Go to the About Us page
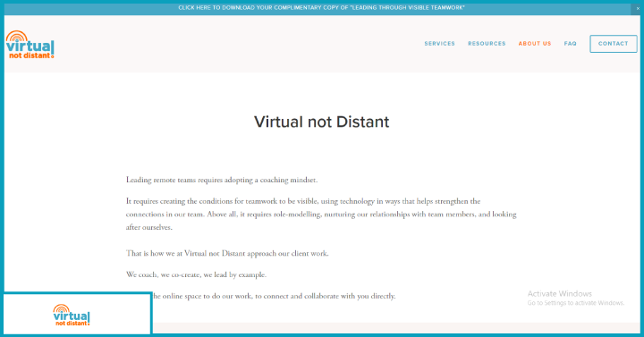The height and width of the screenshot is (337, 644). pos(535,44)
